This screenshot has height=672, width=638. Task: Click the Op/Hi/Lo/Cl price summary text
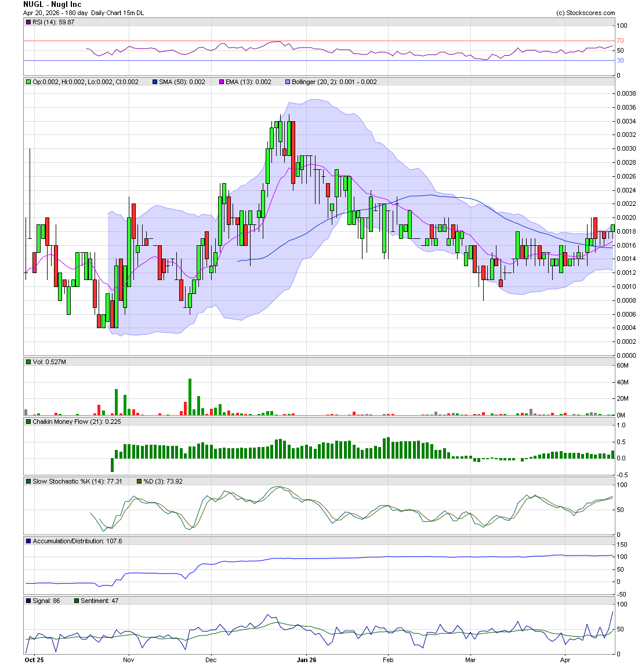pyautogui.click(x=84, y=82)
